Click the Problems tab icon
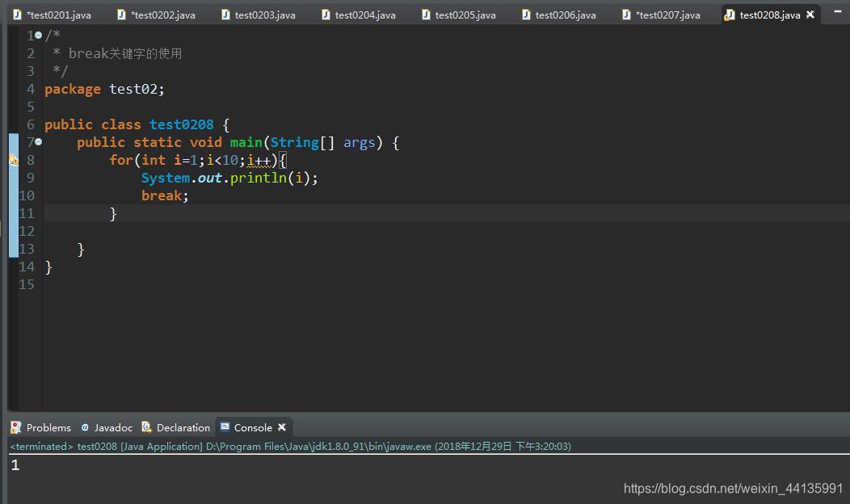Screen dimensions: 850x504 [x=15, y=427]
